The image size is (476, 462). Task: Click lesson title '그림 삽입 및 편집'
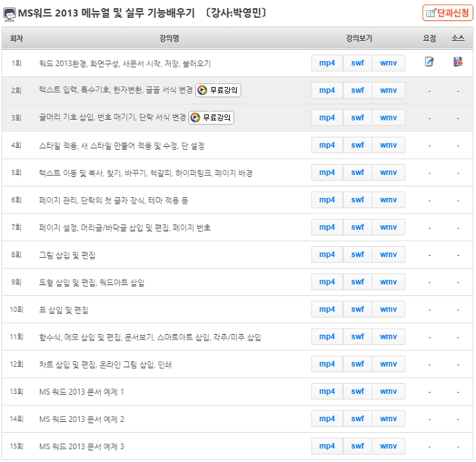click(x=67, y=255)
